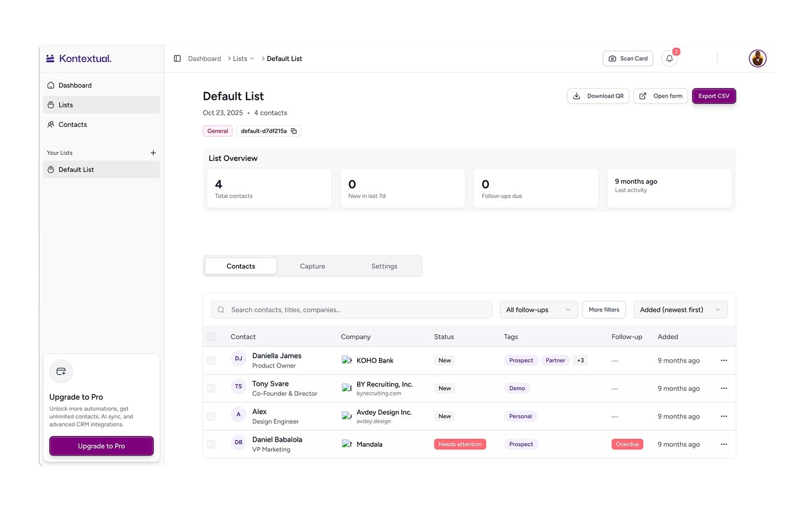Screen dimensions: 812x510
Task: Click the Export CSV button
Action: 714,96
